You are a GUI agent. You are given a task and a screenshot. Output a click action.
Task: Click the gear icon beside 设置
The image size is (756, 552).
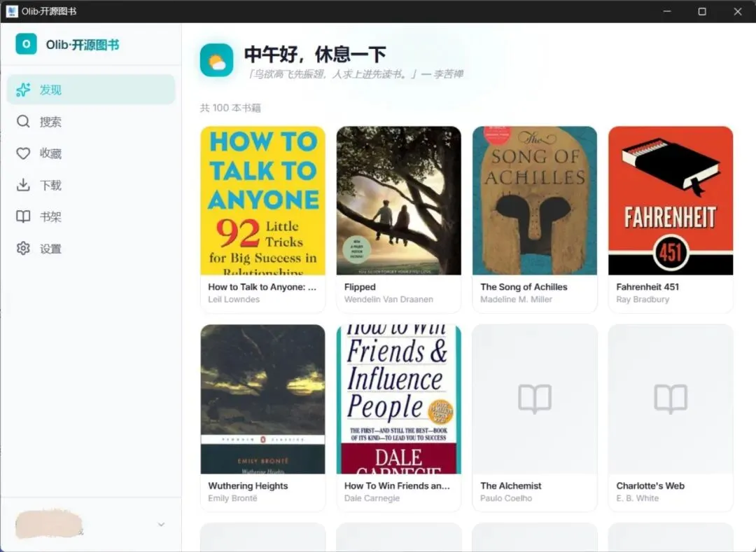[23, 248]
